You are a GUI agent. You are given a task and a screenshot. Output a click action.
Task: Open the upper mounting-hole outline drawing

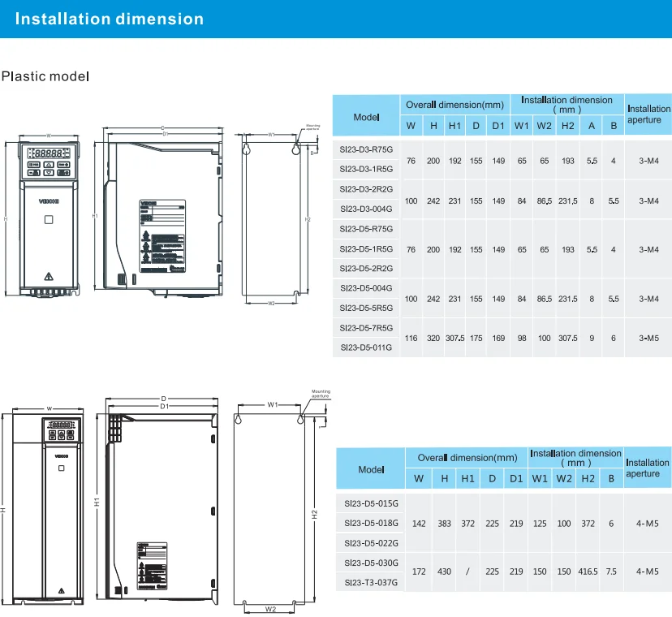tap(271, 219)
